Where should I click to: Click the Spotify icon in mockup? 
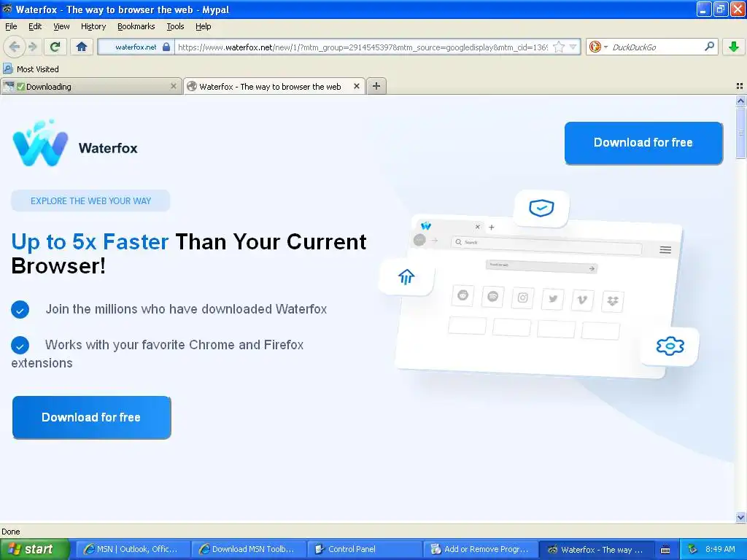coord(492,297)
